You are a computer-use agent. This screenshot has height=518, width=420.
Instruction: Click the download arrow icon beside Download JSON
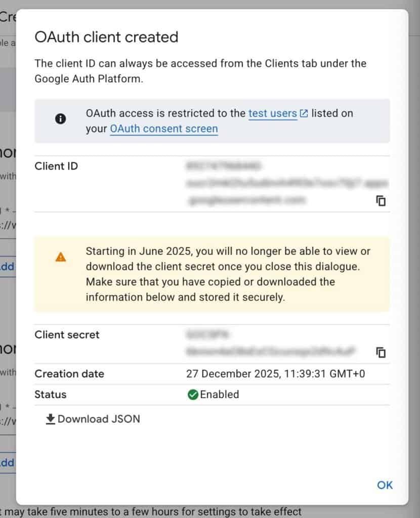(x=51, y=419)
